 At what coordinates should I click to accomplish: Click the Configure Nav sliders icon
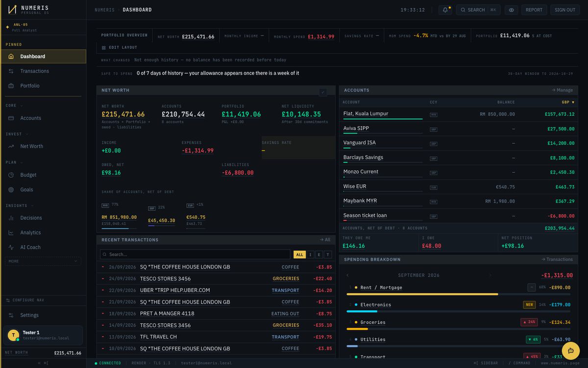pyautogui.click(x=8, y=300)
